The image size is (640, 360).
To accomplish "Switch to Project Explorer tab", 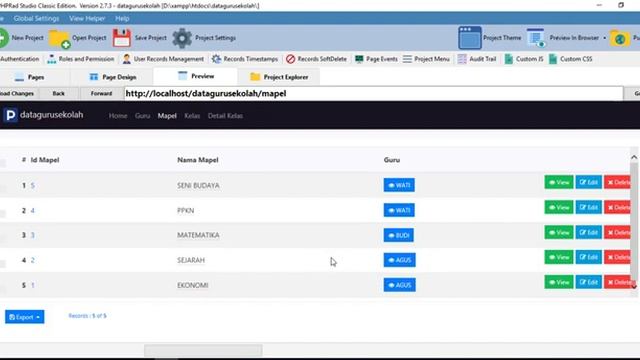I will pos(279,77).
